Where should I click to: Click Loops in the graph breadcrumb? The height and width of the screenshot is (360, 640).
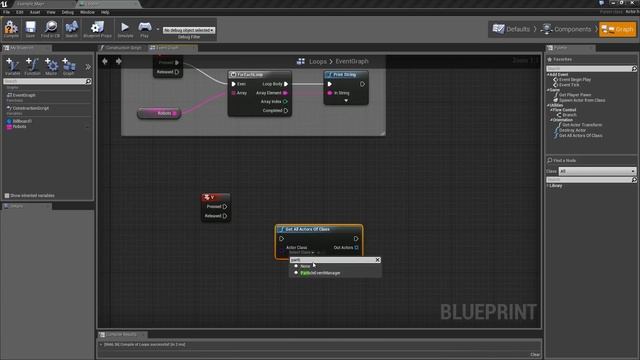point(318,61)
